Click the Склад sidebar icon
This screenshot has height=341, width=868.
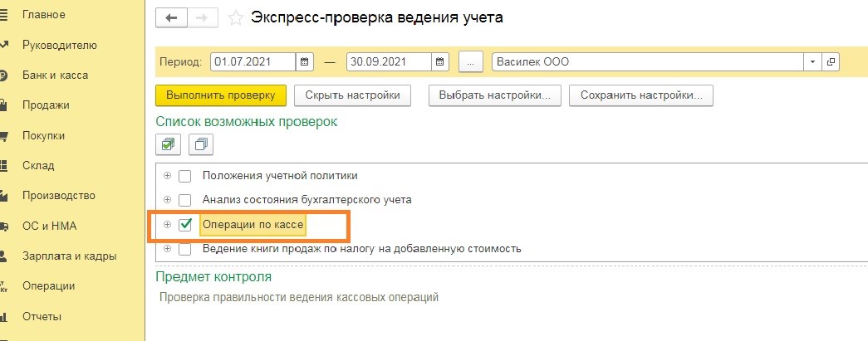pyautogui.click(x=3, y=165)
